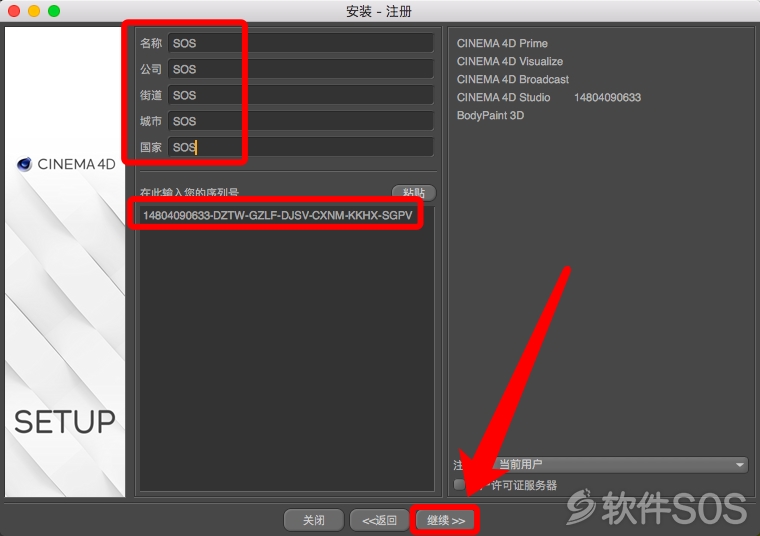Select CINEMA 4D Prime in list

502,44
